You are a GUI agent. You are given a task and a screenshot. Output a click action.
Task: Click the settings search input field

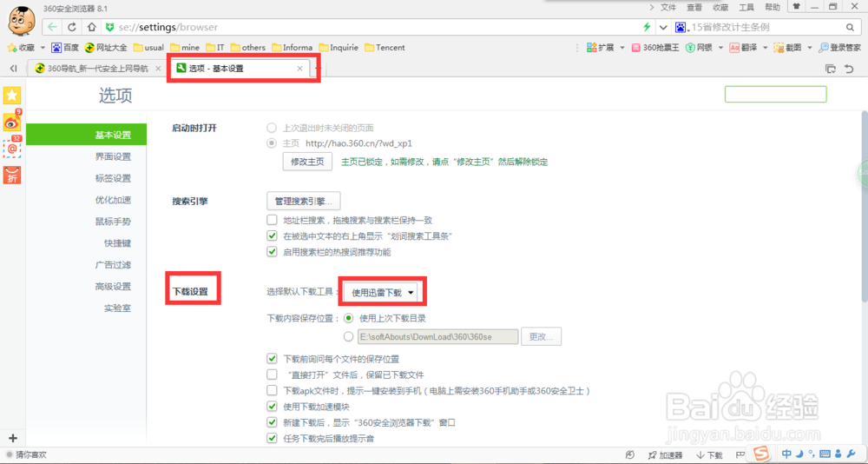tap(775, 94)
